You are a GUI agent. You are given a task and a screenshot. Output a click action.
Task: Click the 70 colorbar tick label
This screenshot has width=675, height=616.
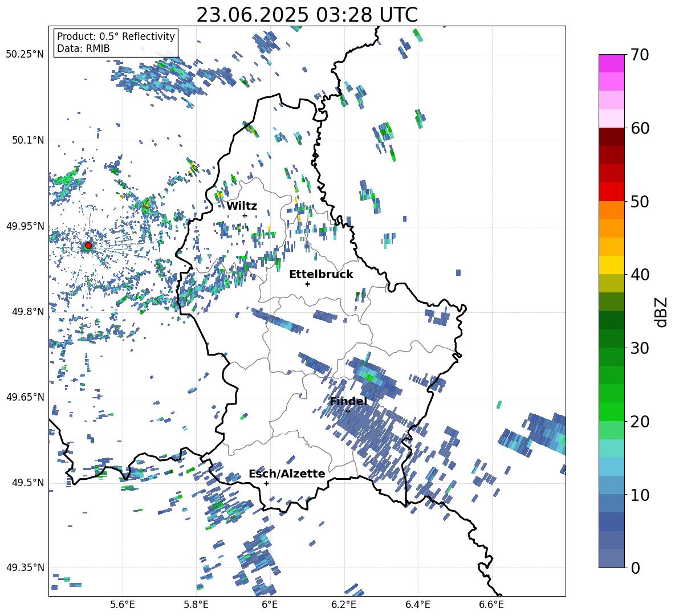point(640,55)
